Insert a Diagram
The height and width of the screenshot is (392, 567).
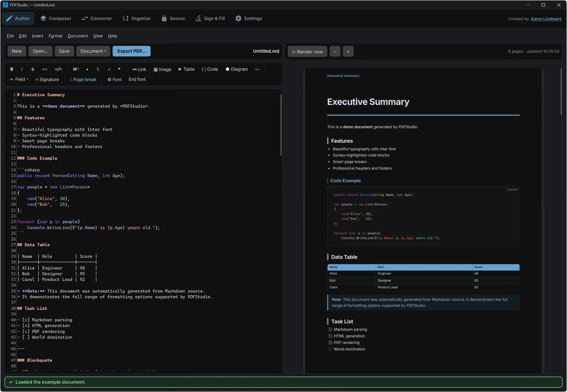coord(236,69)
